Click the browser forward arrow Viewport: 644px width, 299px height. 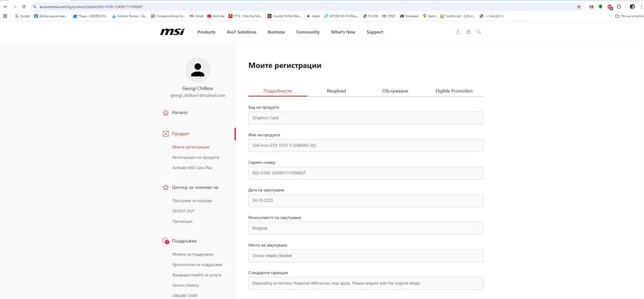pos(14,6)
